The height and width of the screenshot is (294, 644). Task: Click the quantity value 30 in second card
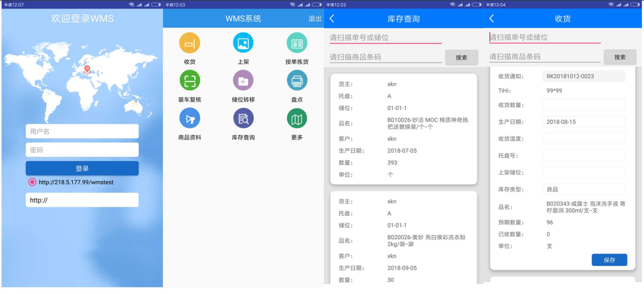(390, 280)
